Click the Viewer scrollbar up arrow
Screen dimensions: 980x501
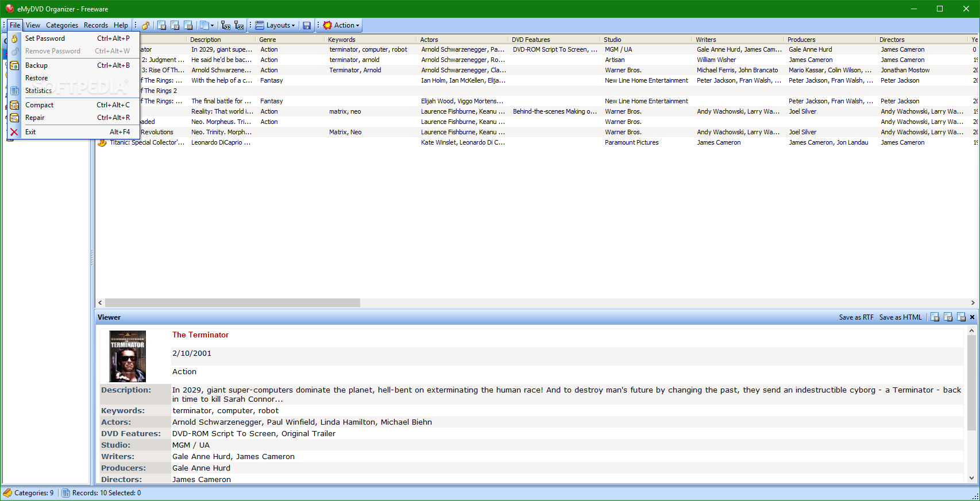point(971,331)
